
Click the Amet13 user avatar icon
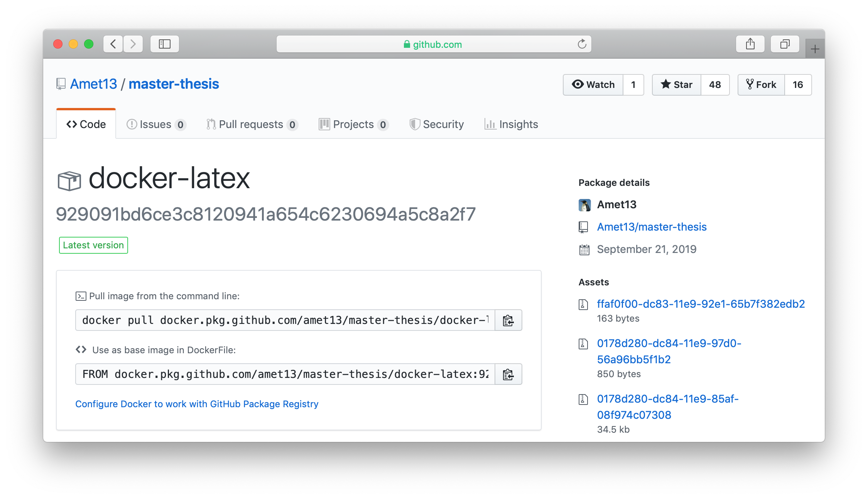[585, 204]
